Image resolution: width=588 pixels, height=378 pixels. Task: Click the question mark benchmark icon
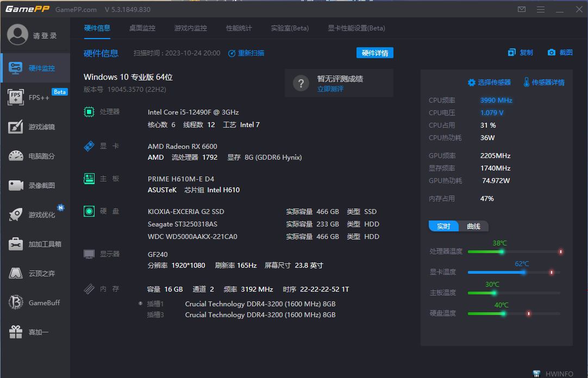pyautogui.click(x=301, y=83)
